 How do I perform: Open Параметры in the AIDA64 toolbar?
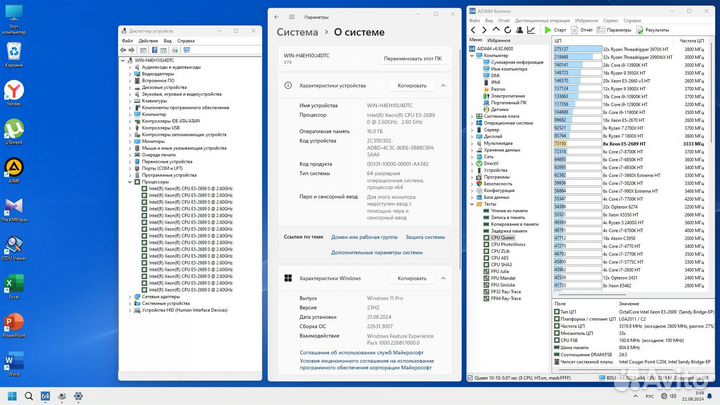click(614, 30)
